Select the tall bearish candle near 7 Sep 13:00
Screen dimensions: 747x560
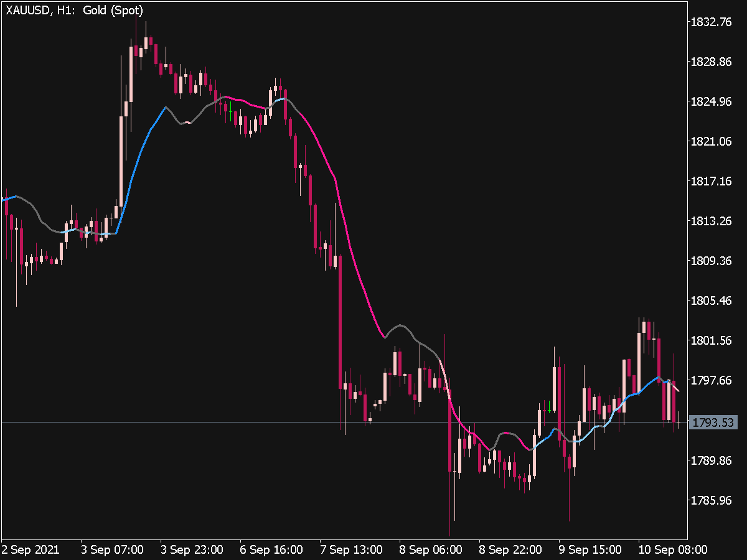[339, 324]
